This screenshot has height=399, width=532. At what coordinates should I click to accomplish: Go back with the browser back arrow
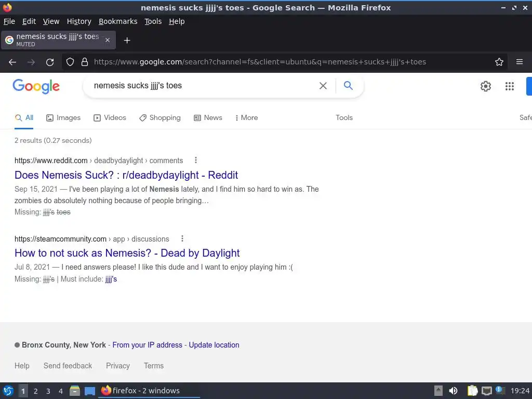[x=12, y=62]
